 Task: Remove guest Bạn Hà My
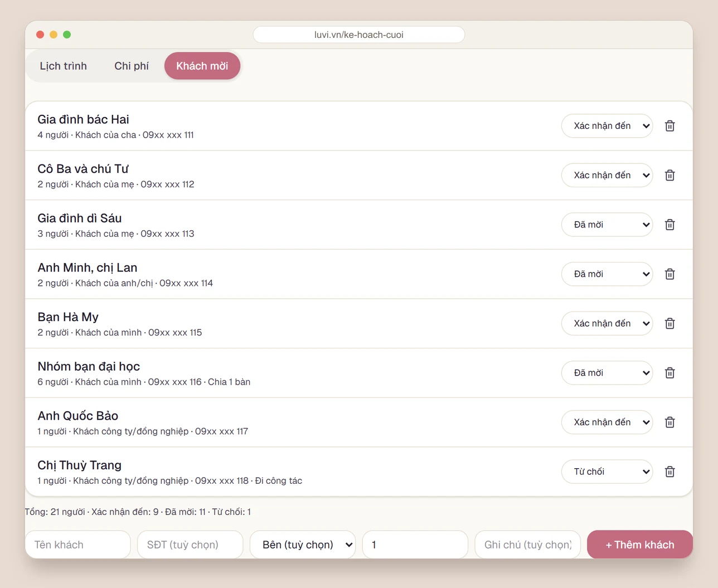point(670,323)
